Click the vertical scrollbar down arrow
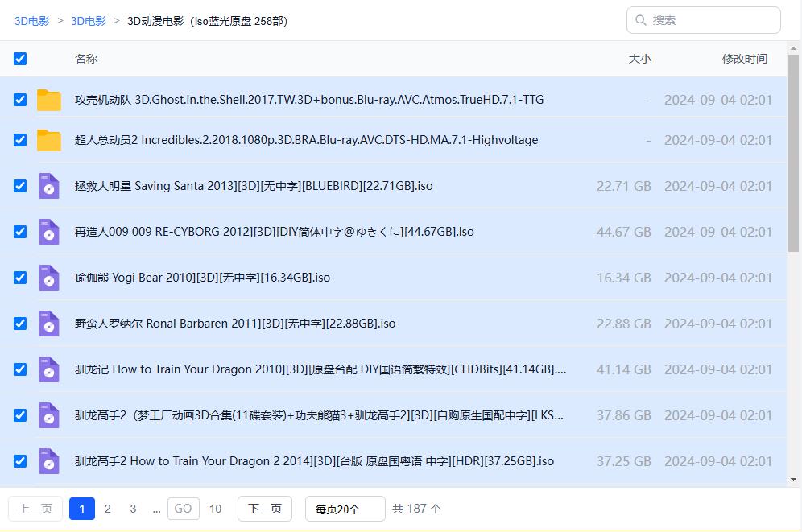 pyautogui.click(x=794, y=480)
